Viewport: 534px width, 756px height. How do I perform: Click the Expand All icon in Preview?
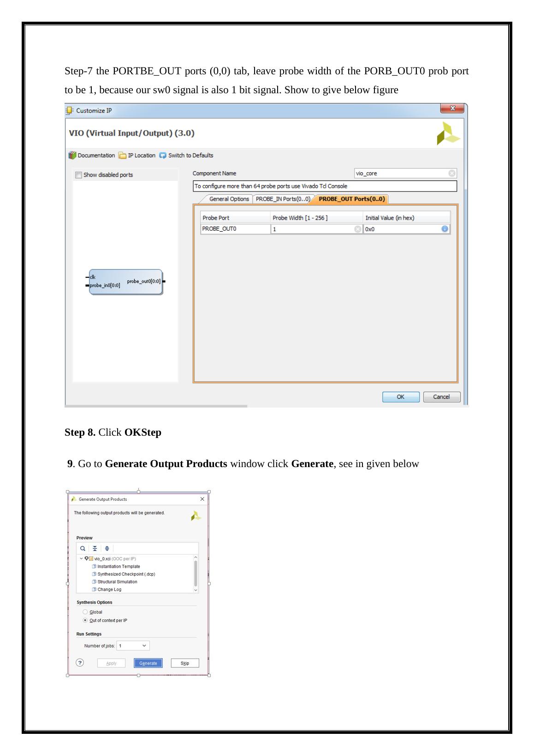pyautogui.click(x=107, y=548)
